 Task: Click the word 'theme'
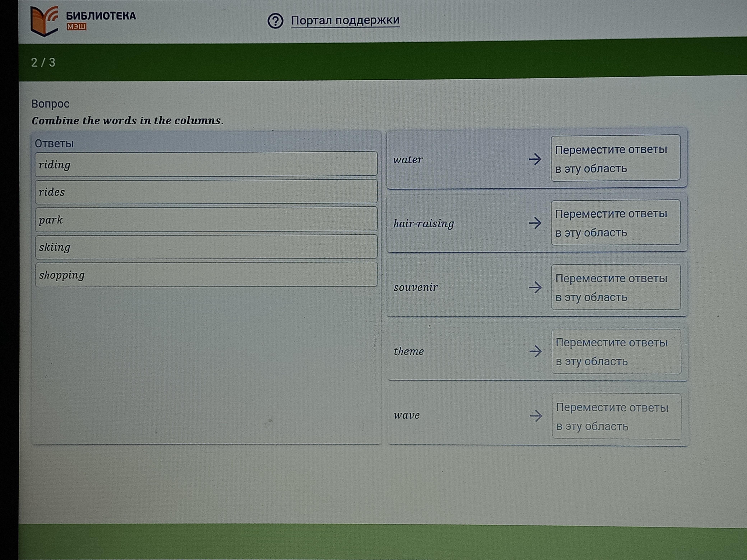(409, 351)
